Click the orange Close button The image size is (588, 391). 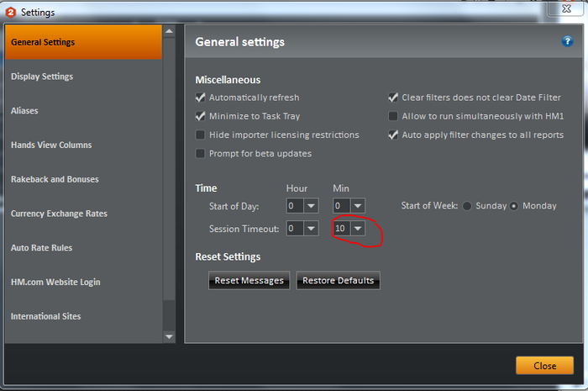[x=544, y=366]
